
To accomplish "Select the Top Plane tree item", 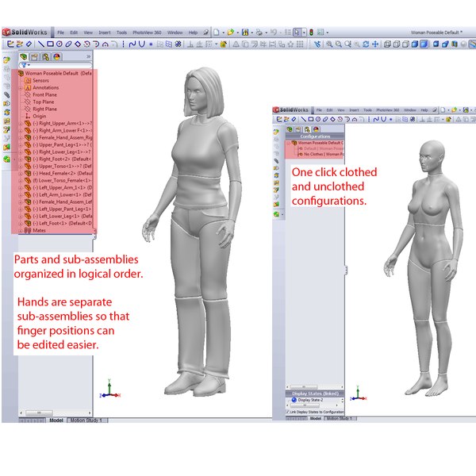I will point(40,102).
